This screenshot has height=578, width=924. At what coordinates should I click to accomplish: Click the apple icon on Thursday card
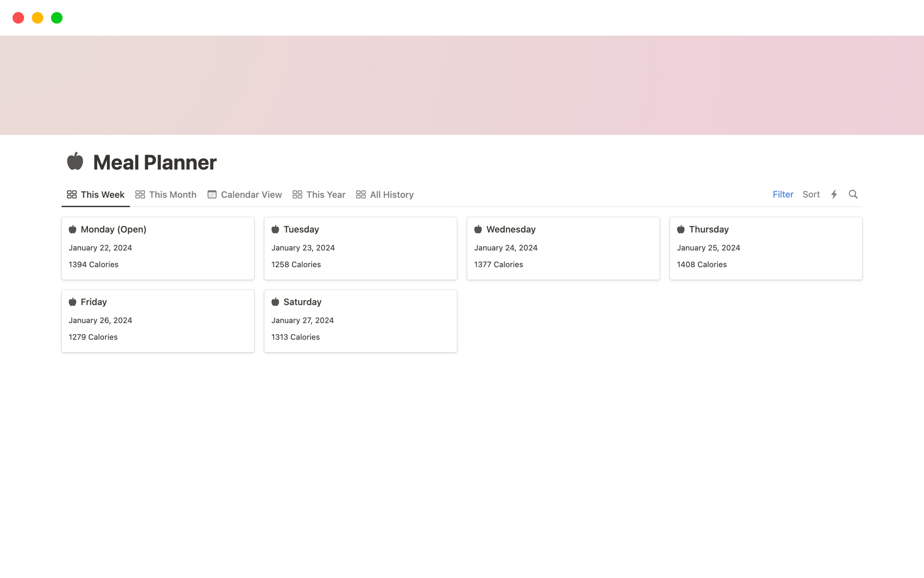tap(681, 229)
